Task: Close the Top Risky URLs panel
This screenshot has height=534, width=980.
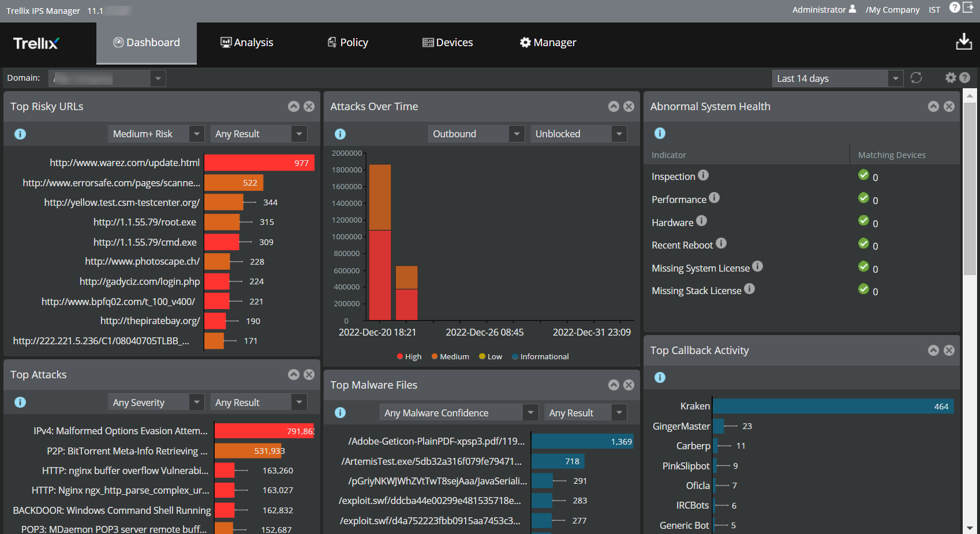Action: tap(309, 106)
